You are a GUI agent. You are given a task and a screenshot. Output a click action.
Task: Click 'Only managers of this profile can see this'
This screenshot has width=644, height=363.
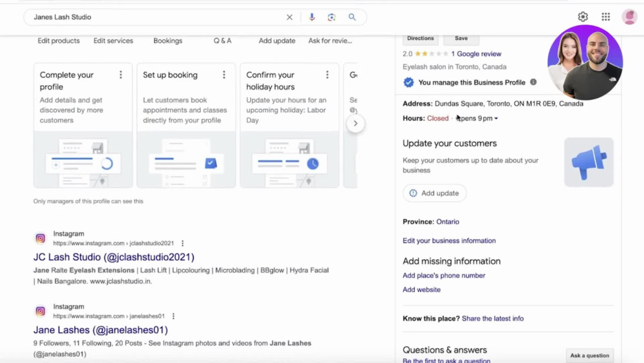pyautogui.click(x=88, y=201)
